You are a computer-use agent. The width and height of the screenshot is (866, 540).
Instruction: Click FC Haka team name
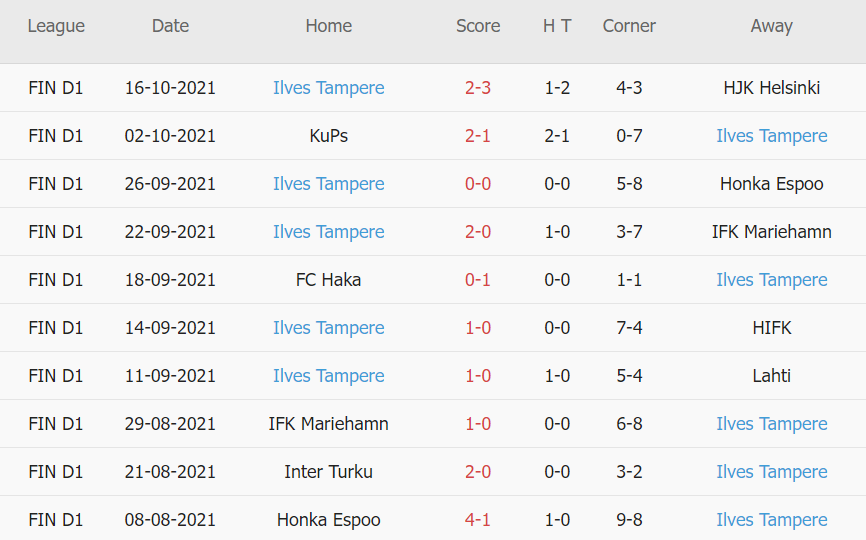click(328, 280)
